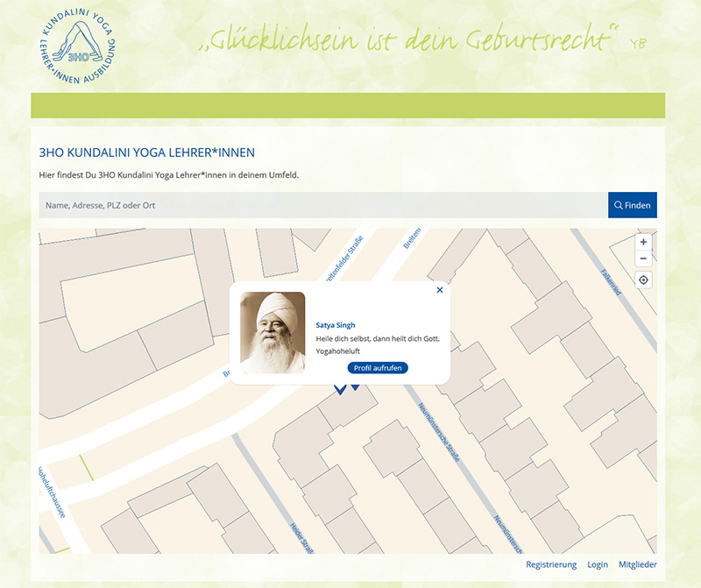Center map on my current location

pos(643,280)
